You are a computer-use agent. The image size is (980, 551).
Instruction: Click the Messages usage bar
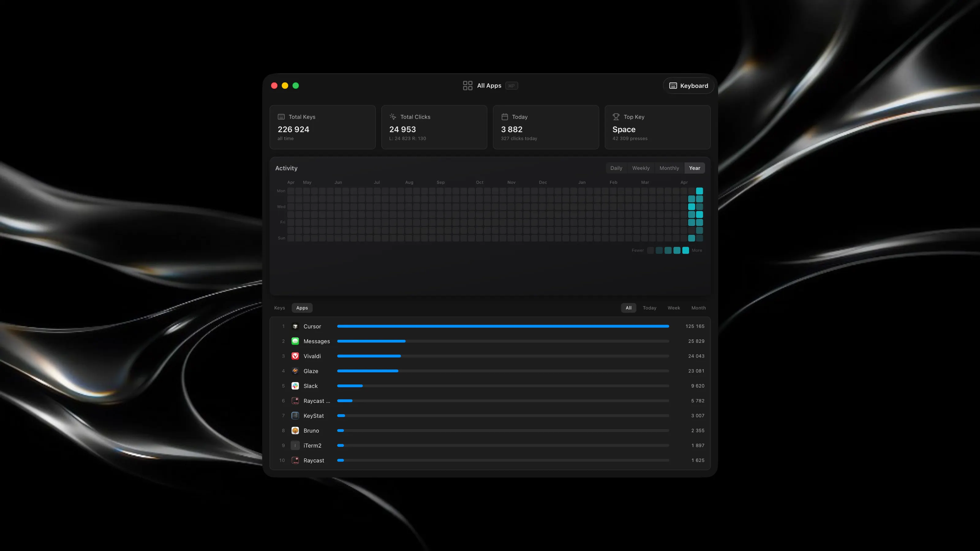tap(503, 341)
